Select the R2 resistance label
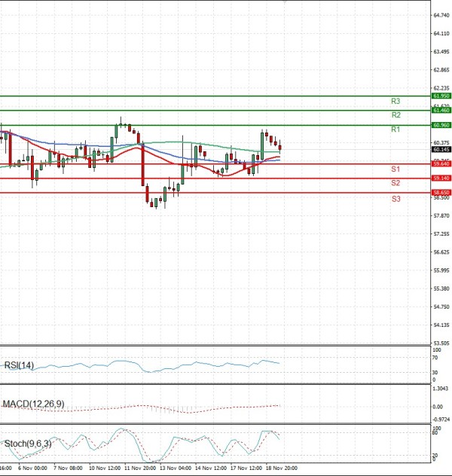452x476 pixels. pyautogui.click(x=395, y=115)
